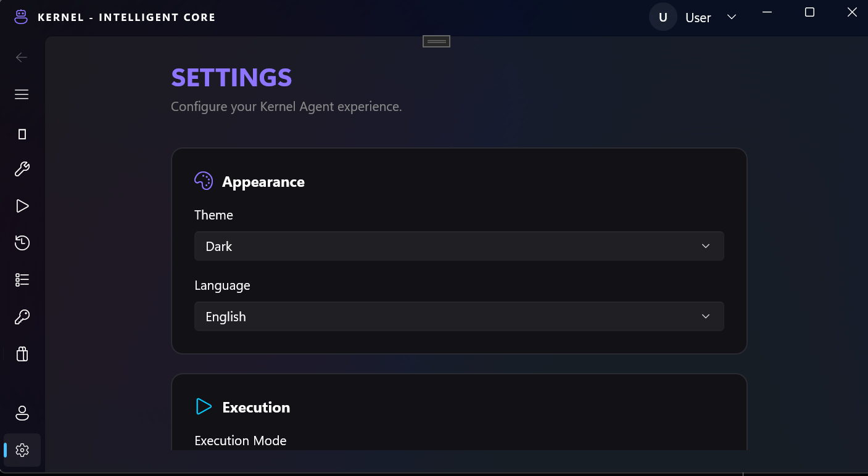Open the Language dropdown showing English
The image size is (868, 476).
[459, 316]
